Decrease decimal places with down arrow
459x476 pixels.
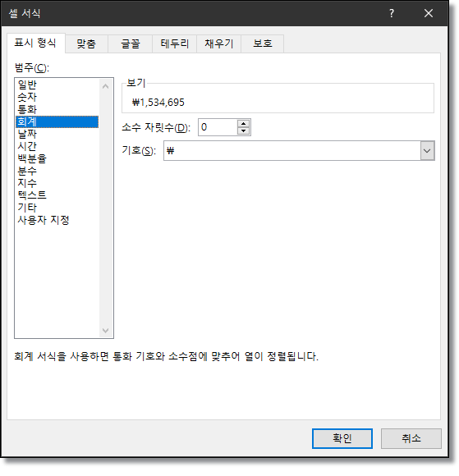click(243, 131)
